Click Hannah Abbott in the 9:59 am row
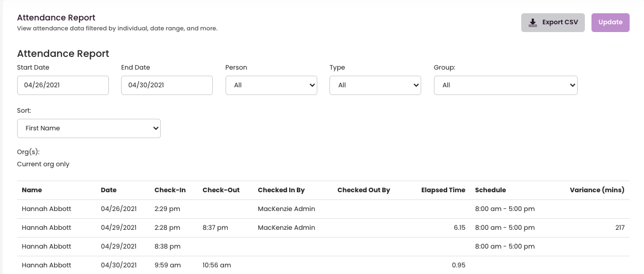Viewport: 644px width, 274px height. [46, 265]
